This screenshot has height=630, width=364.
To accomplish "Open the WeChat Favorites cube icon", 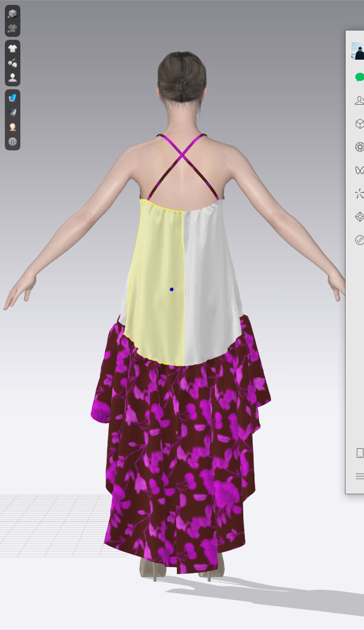I will pos(359,124).
